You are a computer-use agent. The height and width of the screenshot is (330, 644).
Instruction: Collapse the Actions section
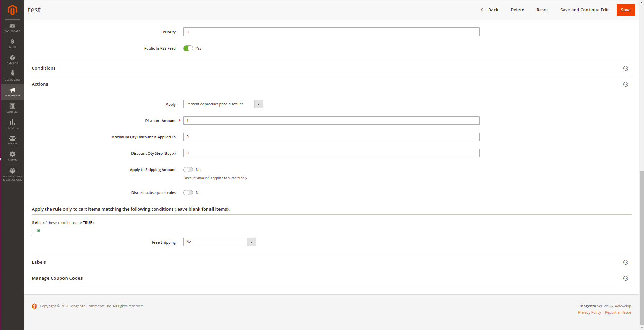pyautogui.click(x=332, y=84)
